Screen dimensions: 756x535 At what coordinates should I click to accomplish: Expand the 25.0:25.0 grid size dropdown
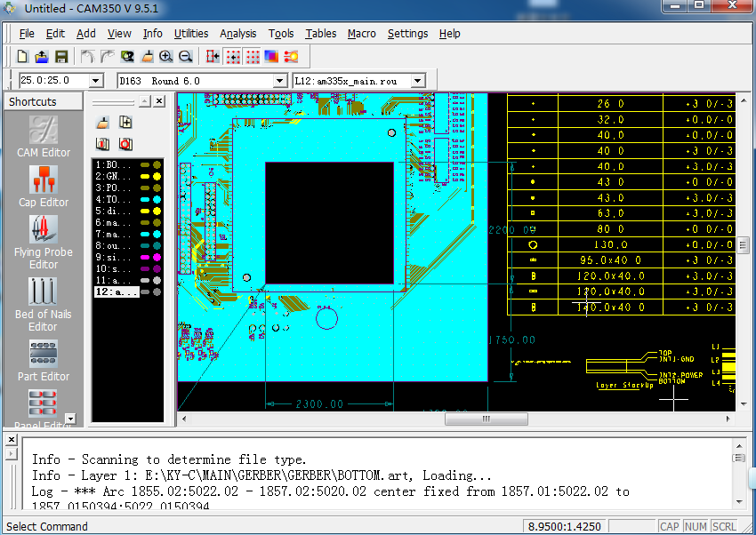tap(96, 81)
